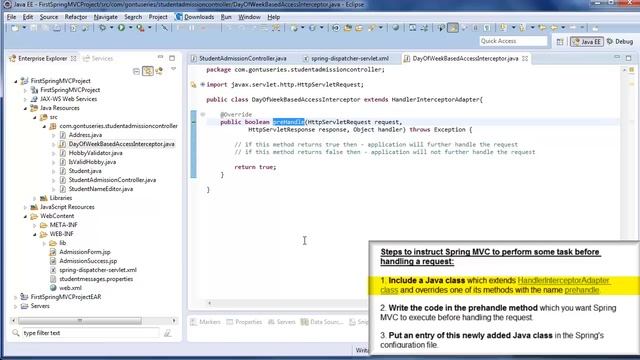This screenshot has width=640, height=360.
Task: Open the Servers tab in bottom panel
Action: point(282,322)
